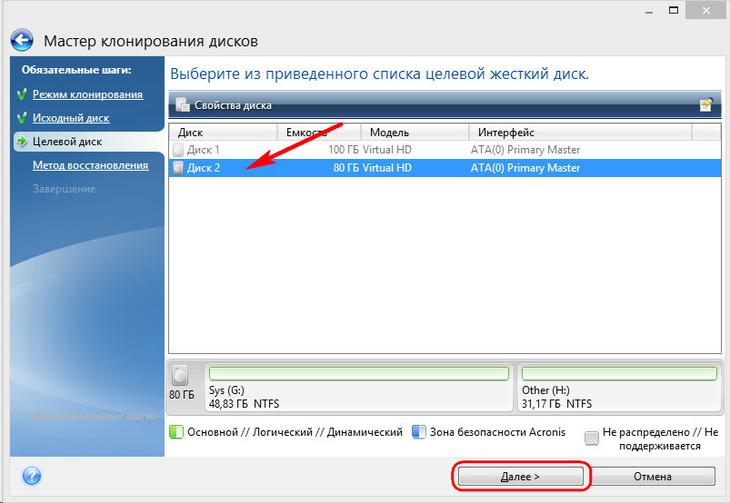
Task: Select the Other (H:) partition
Action: coord(619,388)
